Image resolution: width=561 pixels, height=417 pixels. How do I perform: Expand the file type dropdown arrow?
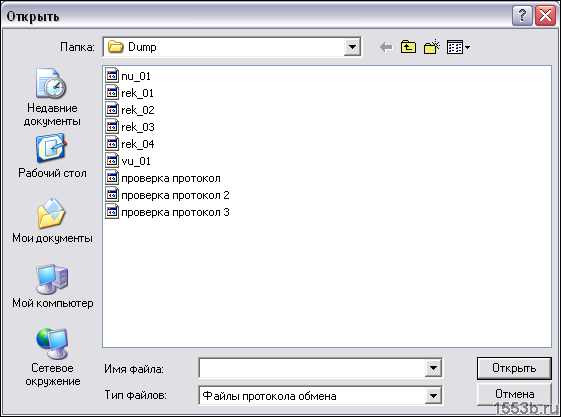(x=433, y=396)
